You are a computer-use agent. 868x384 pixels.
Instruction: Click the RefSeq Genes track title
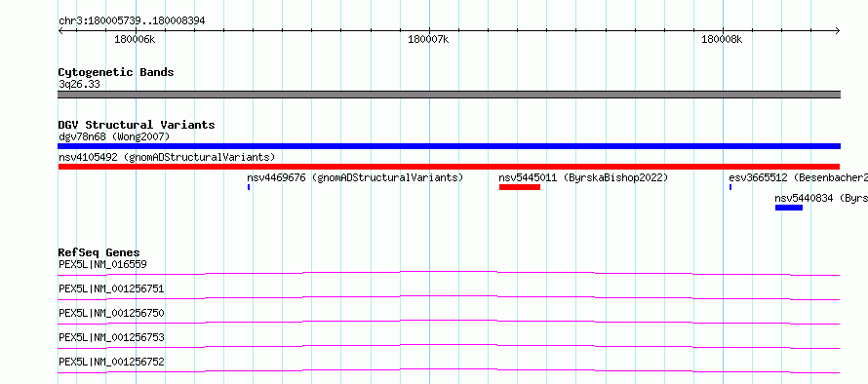click(x=99, y=252)
